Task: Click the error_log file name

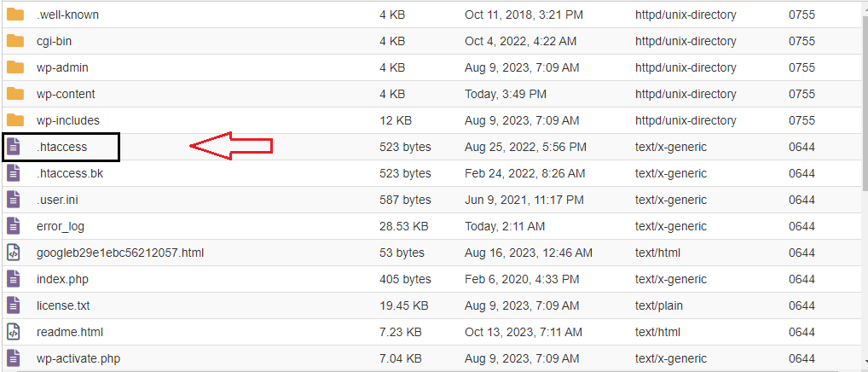Action: pyautogui.click(x=61, y=226)
